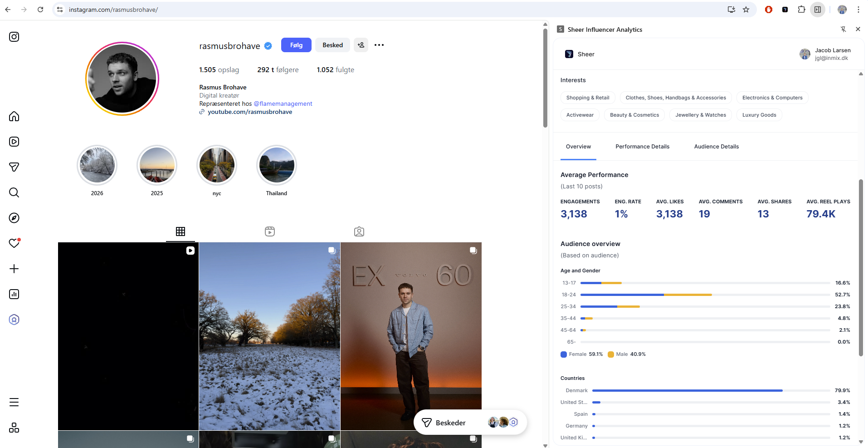The width and height of the screenshot is (868, 448).
Task: Toggle the Activewear interest tag
Action: click(580, 115)
